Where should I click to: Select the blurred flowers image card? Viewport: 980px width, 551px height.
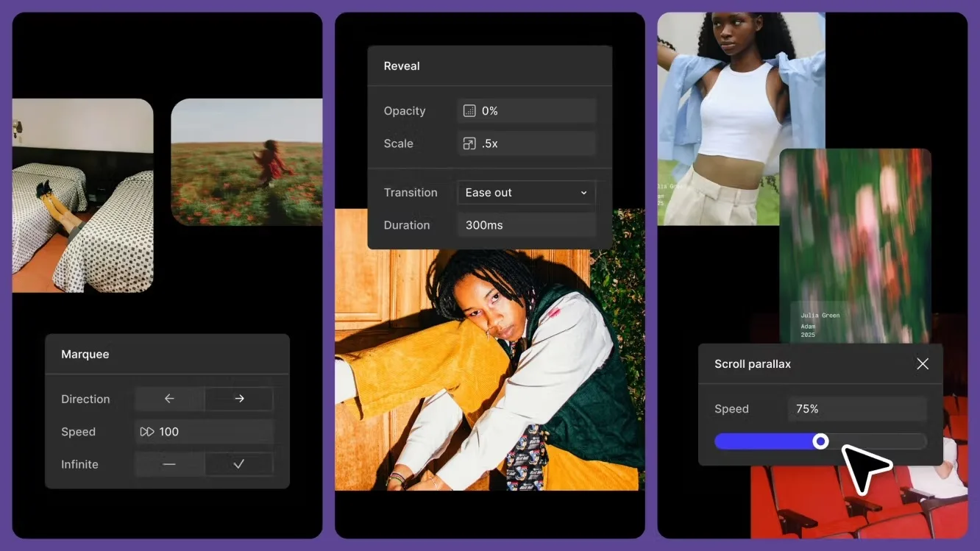[856, 246]
